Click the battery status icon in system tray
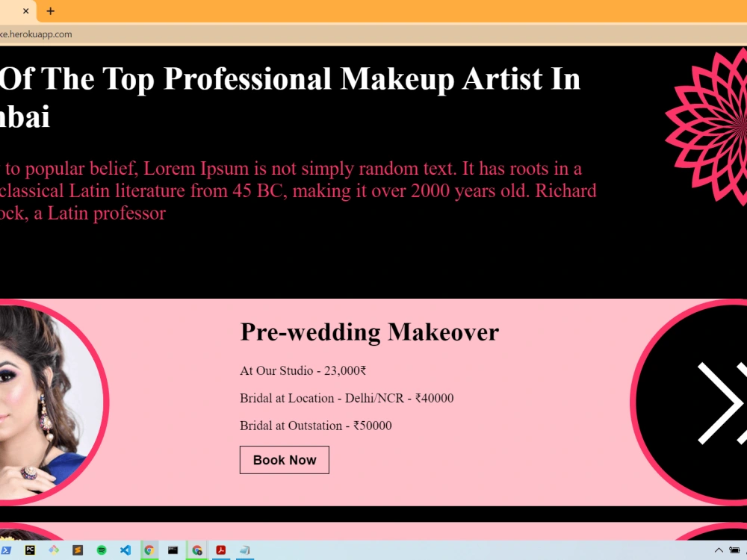This screenshot has width=747, height=560. (x=734, y=550)
